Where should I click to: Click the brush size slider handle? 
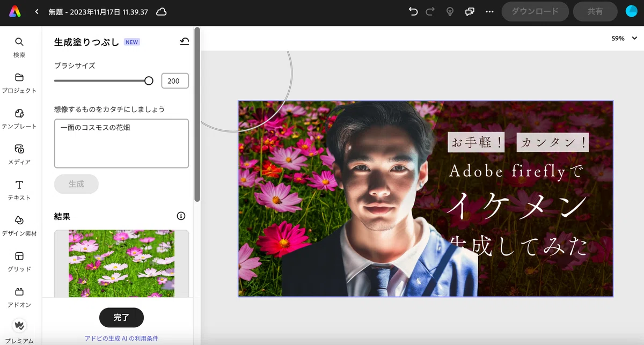[149, 80]
